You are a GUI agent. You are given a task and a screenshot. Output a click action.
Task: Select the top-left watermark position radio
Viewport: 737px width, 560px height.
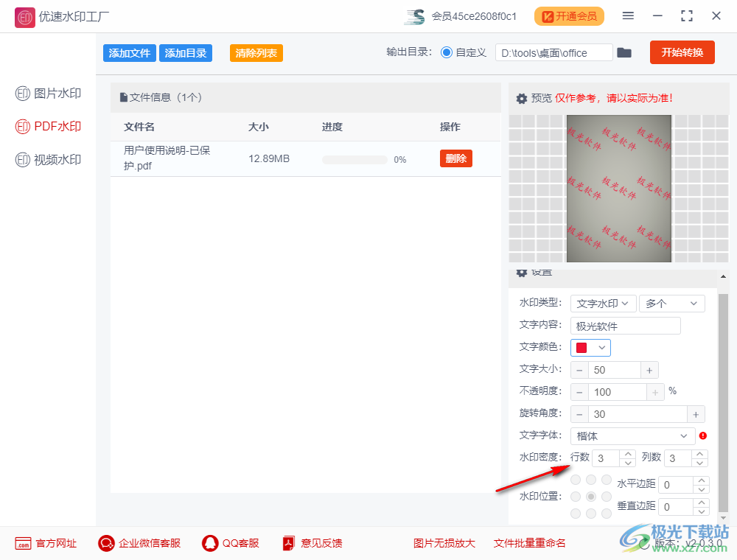pyautogui.click(x=575, y=479)
